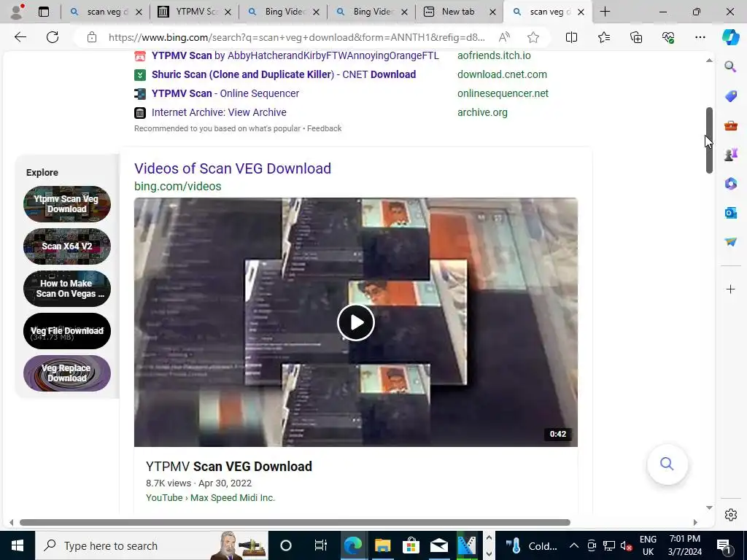Open YouTube › Max Speed Midi Inc. source
Image resolution: width=747 pixels, height=560 pixels.
click(210, 497)
